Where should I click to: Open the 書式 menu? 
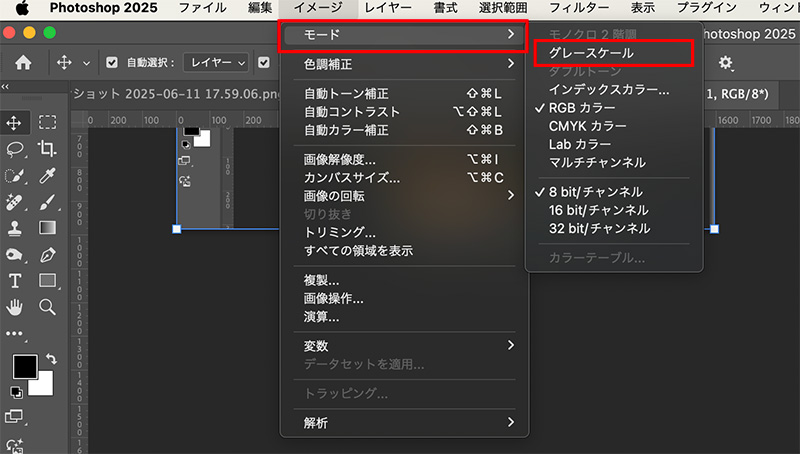point(445,8)
